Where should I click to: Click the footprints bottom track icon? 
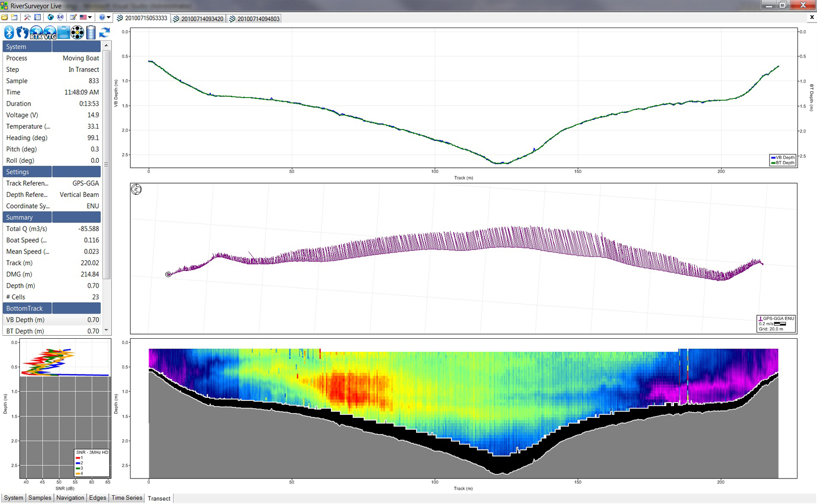pos(22,33)
